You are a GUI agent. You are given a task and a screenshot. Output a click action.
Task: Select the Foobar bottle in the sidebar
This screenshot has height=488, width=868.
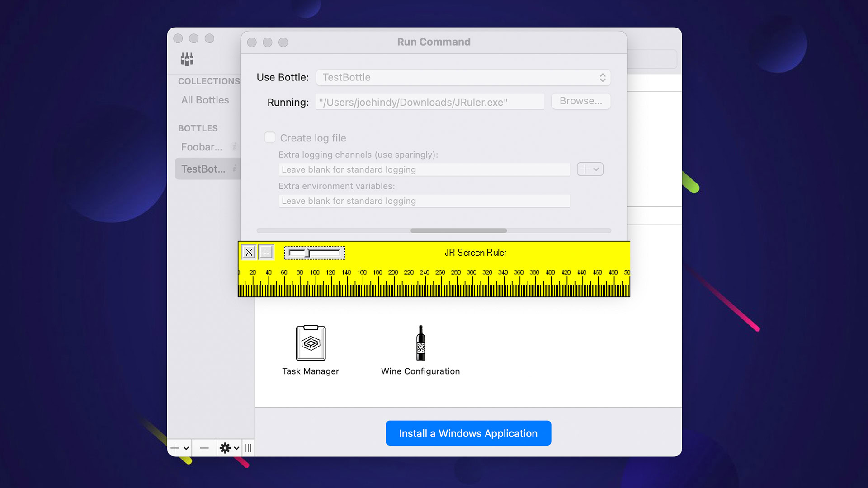202,147
